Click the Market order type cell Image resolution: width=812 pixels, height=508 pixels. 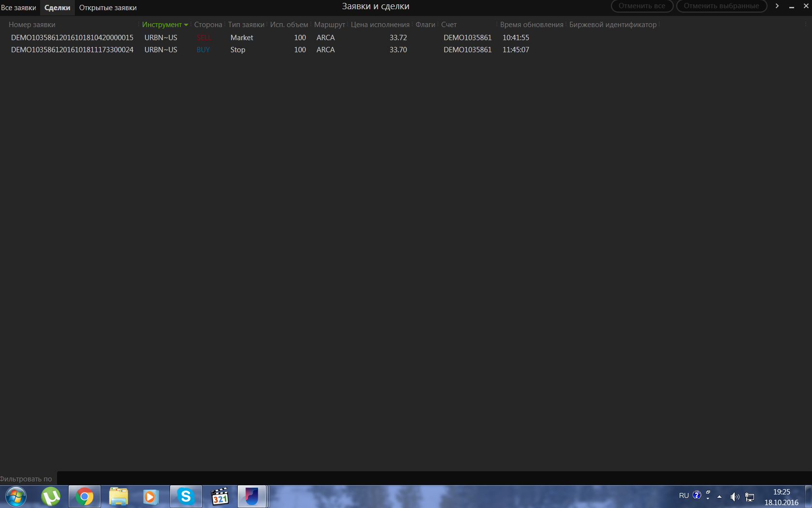point(242,38)
